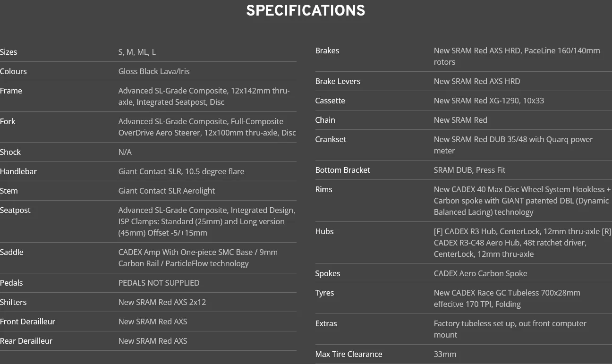Click the Tyres CADEX Race GC text
Viewport: 612px width, 364px height.
(507, 298)
